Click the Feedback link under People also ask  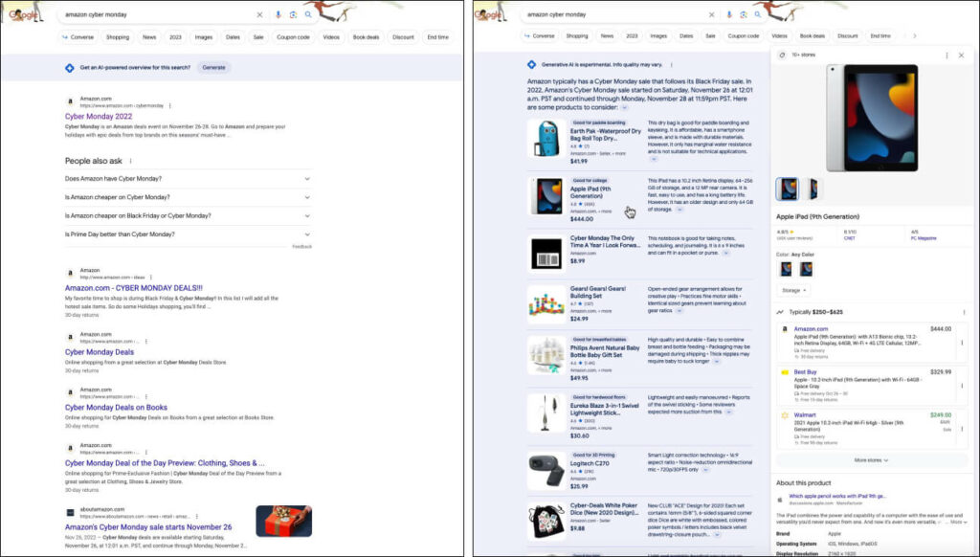(x=301, y=246)
